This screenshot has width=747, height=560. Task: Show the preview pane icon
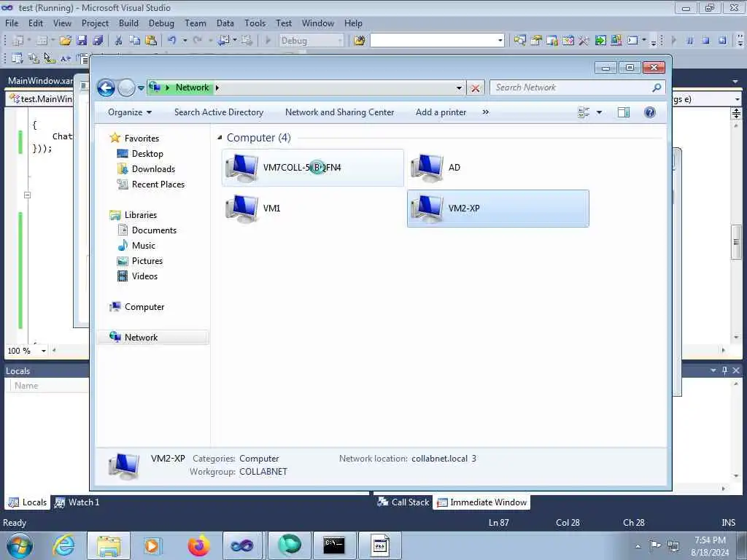624,112
